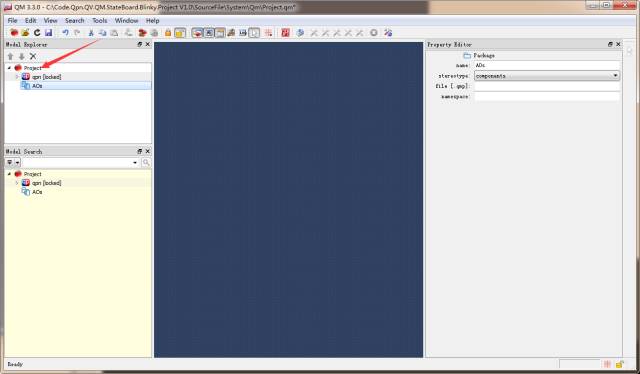Expand qpn [locked] in Model Search

[x=17, y=183]
